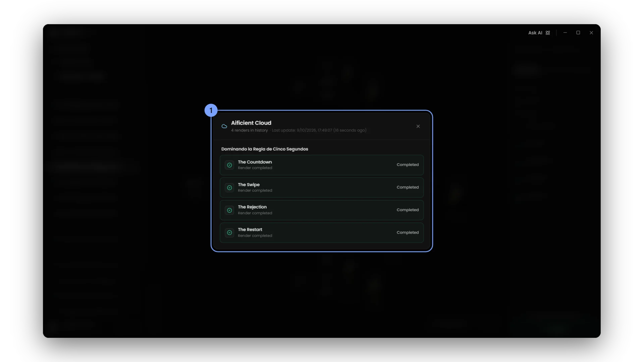The height and width of the screenshot is (362, 644).
Task: Click the Aificient Cloud dialog title
Action: pos(251,123)
